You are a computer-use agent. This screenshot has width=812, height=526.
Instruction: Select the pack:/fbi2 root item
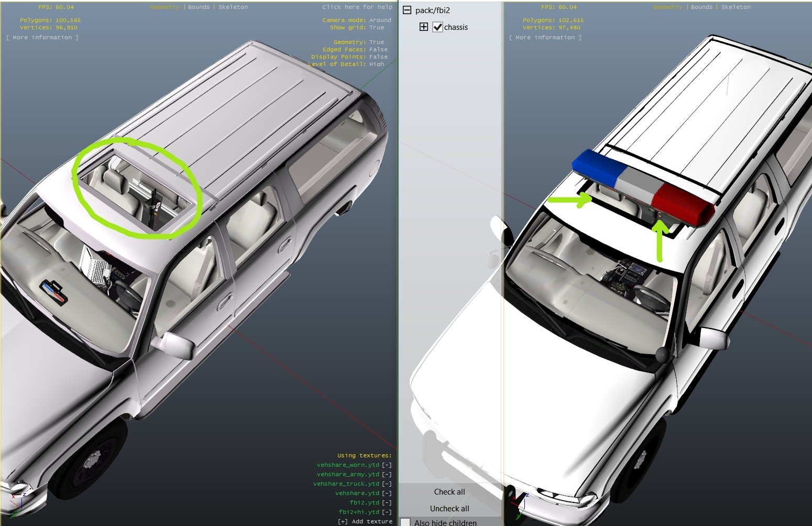[432, 10]
